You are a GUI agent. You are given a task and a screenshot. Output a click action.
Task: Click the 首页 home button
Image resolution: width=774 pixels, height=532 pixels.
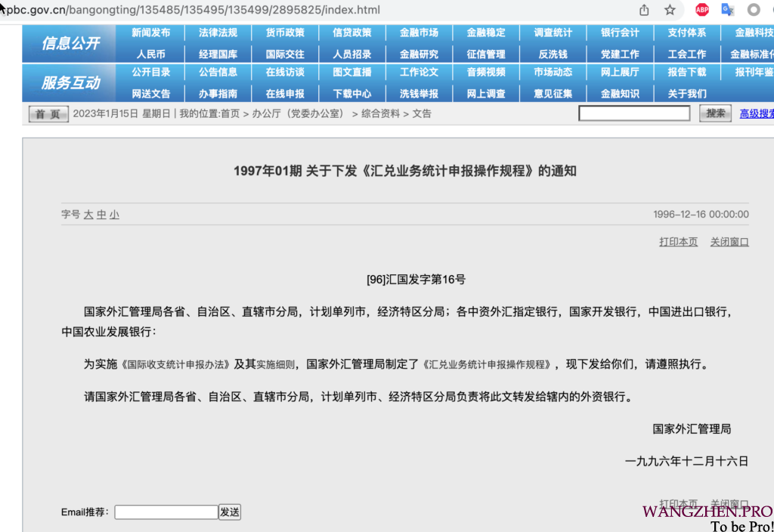(48, 114)
